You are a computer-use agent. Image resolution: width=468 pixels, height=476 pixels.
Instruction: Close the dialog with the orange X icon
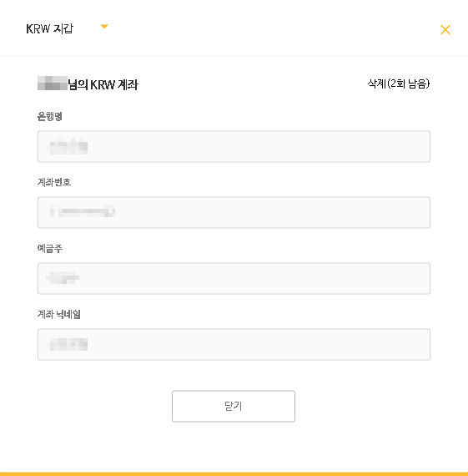click(445, 30)
